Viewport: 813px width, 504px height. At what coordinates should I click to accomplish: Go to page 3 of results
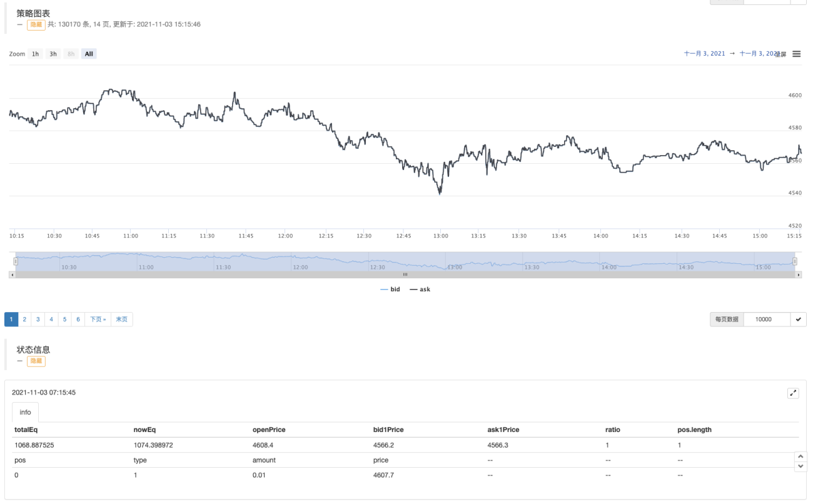38,320
